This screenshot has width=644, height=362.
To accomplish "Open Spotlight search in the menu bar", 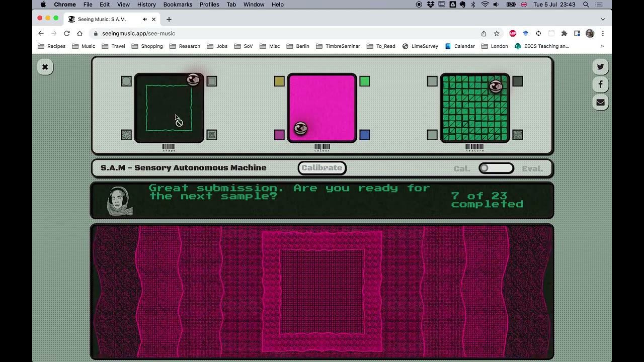I will pos(586,5).
